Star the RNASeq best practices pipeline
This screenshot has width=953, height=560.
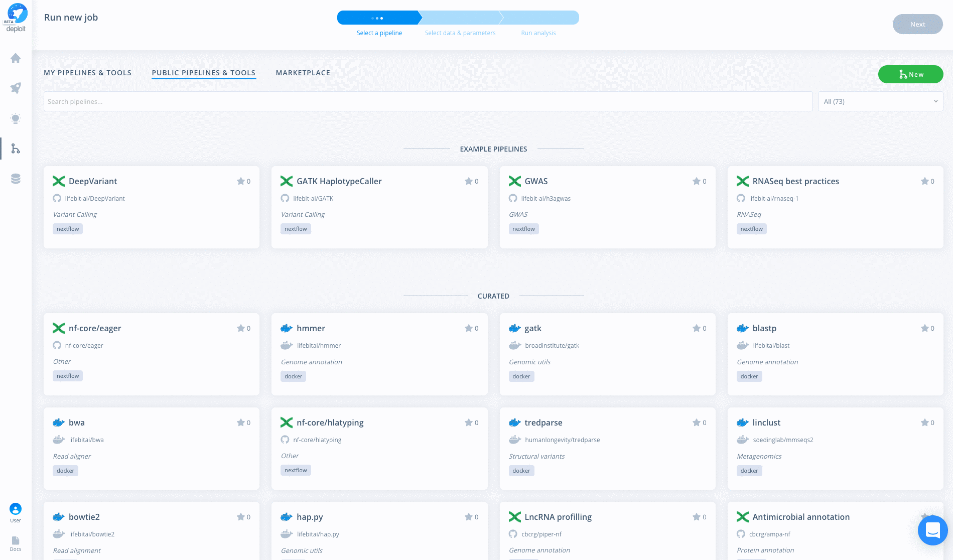(924, 181)
